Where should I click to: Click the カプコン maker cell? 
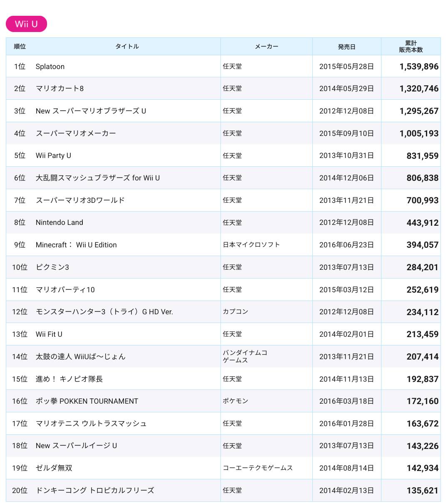pyautogui.click(x=235, y=312)
